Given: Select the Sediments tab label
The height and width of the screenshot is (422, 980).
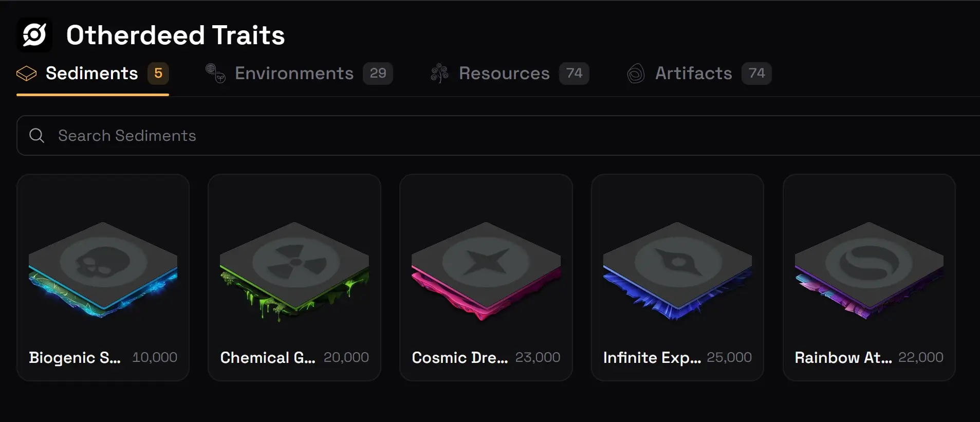Looking at the screenshot, I should click(x=92, y=74).
